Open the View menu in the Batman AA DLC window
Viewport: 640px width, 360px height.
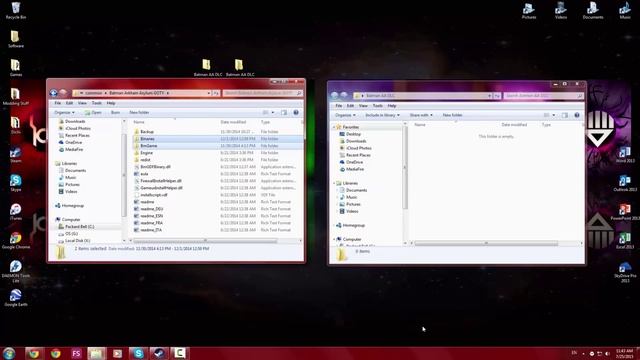[x=363, y=106]
